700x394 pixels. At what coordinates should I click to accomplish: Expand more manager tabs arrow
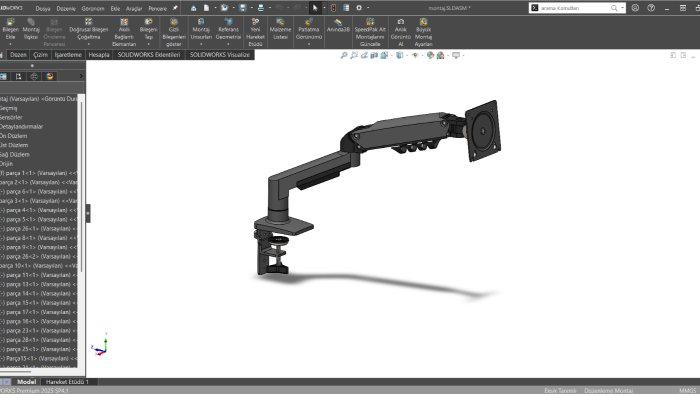[x=81, y=76]
